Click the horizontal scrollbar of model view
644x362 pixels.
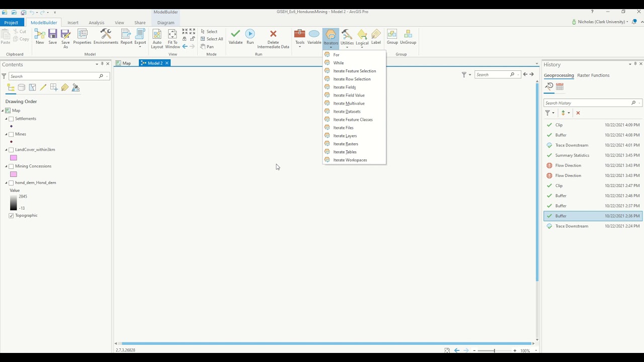click(x=326, y=343)
